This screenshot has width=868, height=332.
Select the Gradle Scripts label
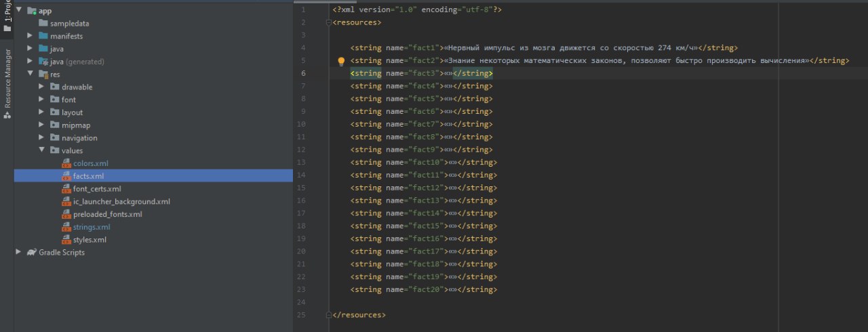pos(62,252)
